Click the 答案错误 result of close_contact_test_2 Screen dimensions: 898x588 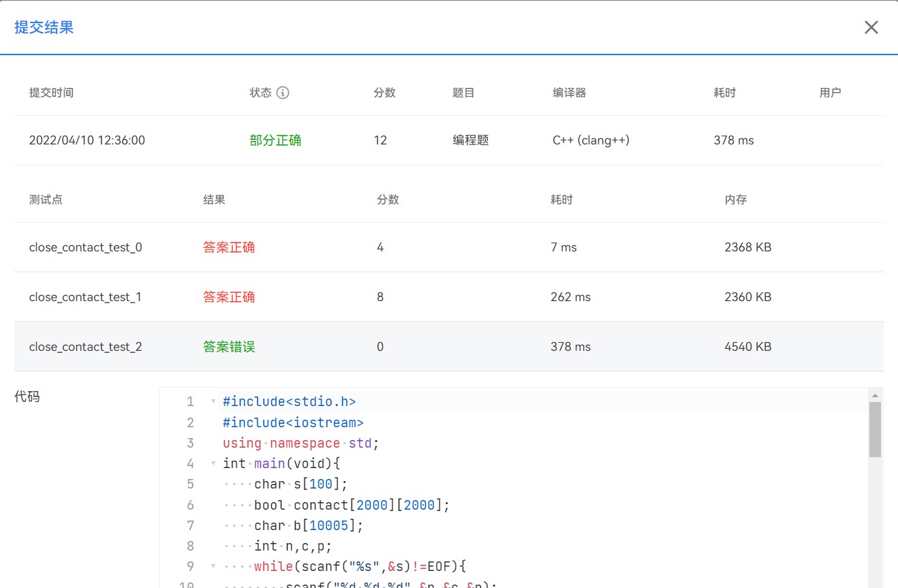229,346
